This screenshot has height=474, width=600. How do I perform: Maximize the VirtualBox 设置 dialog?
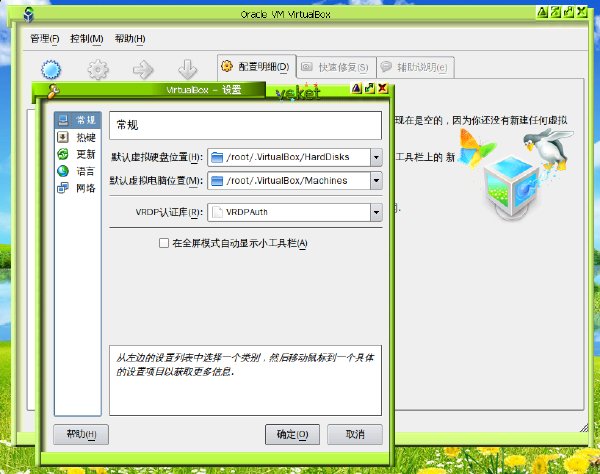pos(369,88)
